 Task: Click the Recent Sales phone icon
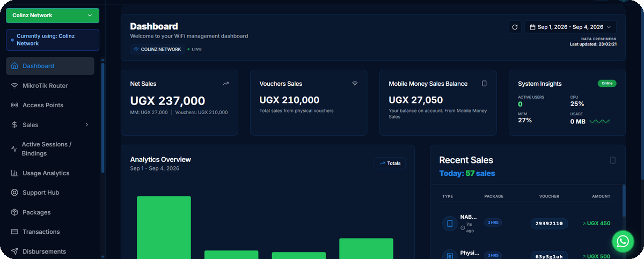click(613, 160)
